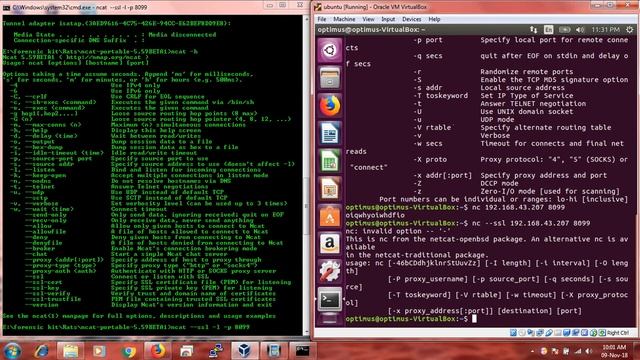Viewport: 640px width, 360px height.
Task: Open VirtualBox cube icon in taskbar
Action: pyautogui.click(x=244, y=351)
